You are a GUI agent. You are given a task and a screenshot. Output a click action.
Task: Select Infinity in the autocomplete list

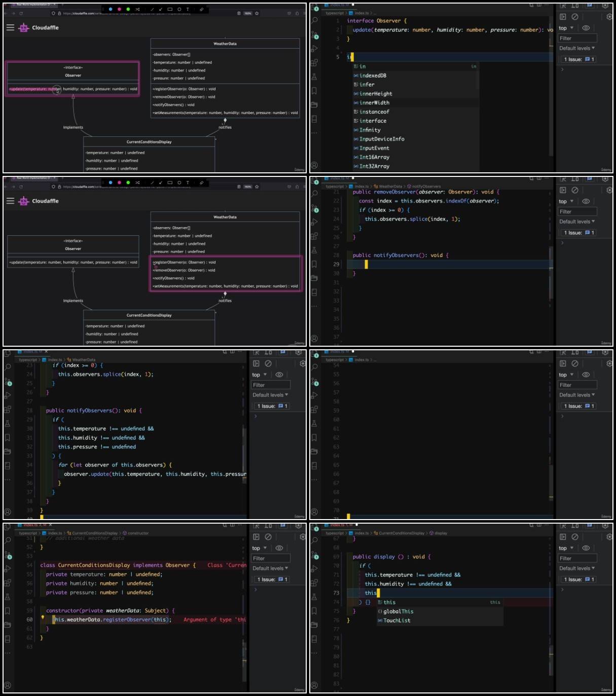click(416, 130)
